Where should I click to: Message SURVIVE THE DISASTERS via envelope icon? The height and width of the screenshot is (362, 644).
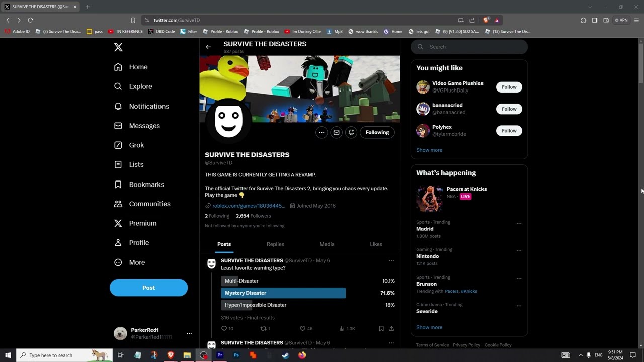[337, 132]
